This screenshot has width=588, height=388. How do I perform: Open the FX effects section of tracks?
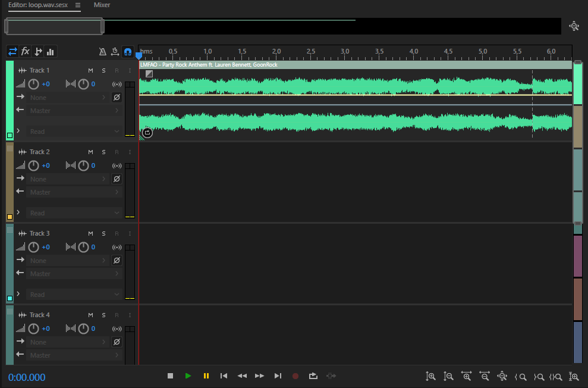pos(26,52)
